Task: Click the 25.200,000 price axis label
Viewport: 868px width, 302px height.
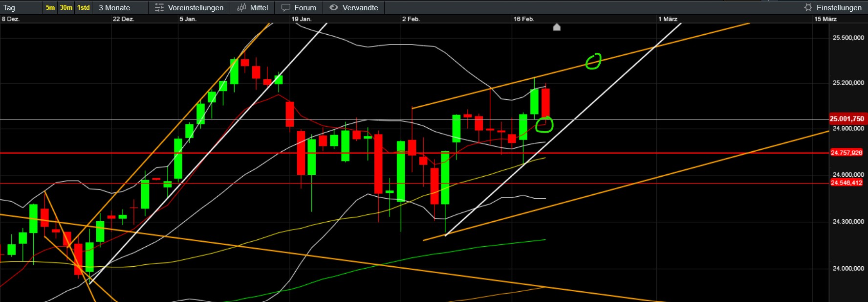Action: (848, 83)
